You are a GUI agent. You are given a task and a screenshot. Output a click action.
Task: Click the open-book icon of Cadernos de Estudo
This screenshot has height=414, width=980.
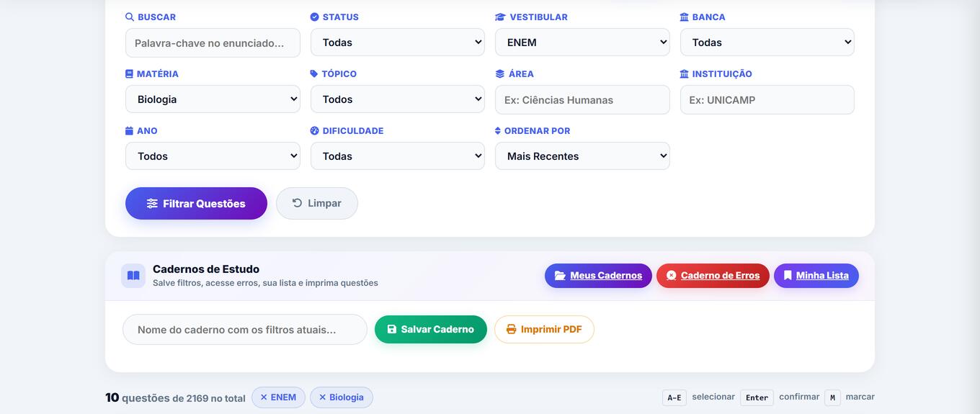(x=133, y=275)
